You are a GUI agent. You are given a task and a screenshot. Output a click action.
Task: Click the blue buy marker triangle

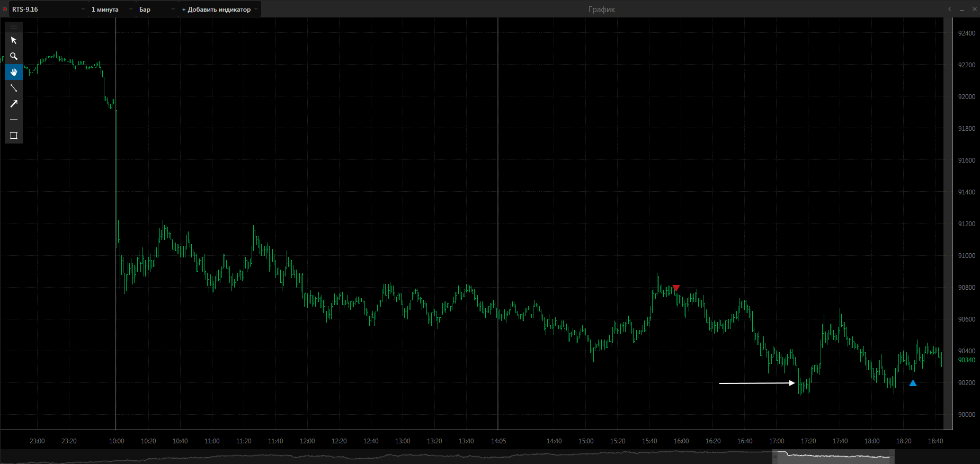coord(913,383)
